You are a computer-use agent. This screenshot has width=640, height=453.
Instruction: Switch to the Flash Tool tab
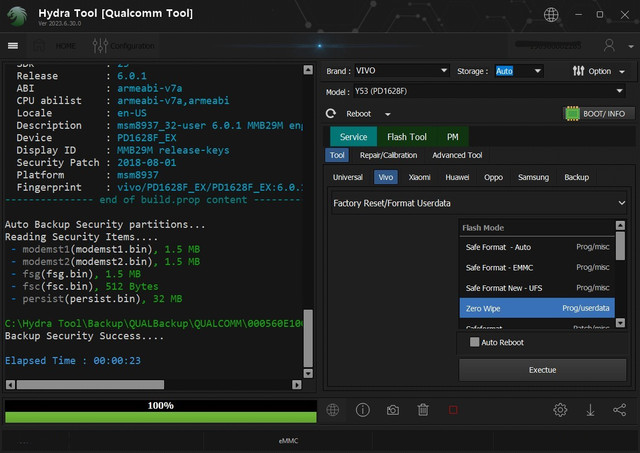pos(407,137)
